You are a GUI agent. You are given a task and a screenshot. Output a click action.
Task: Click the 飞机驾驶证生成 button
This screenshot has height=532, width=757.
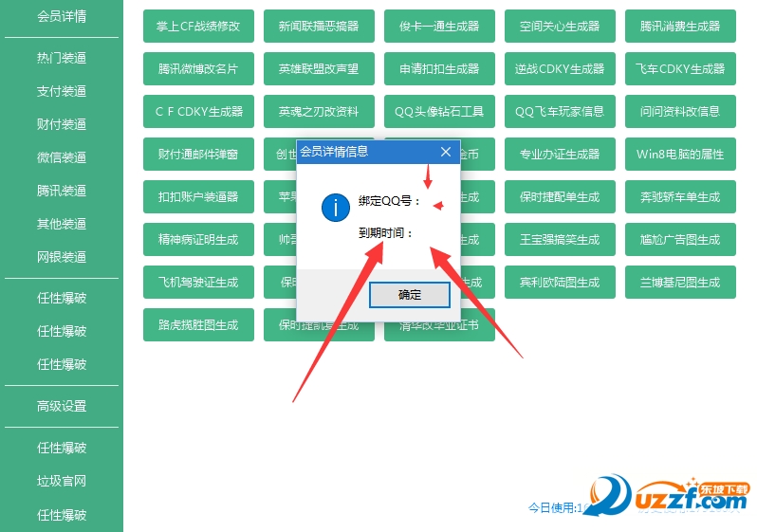(x=198, y=282)
